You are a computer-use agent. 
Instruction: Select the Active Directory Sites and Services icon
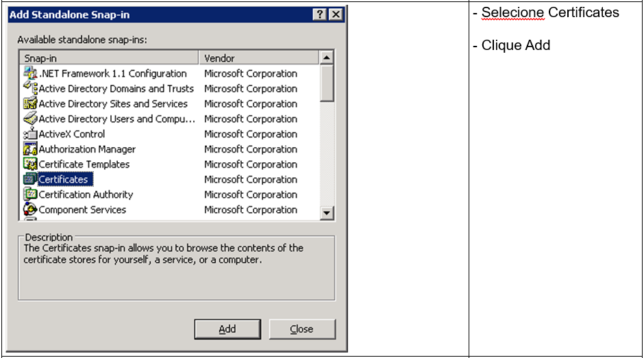[30, 104]
